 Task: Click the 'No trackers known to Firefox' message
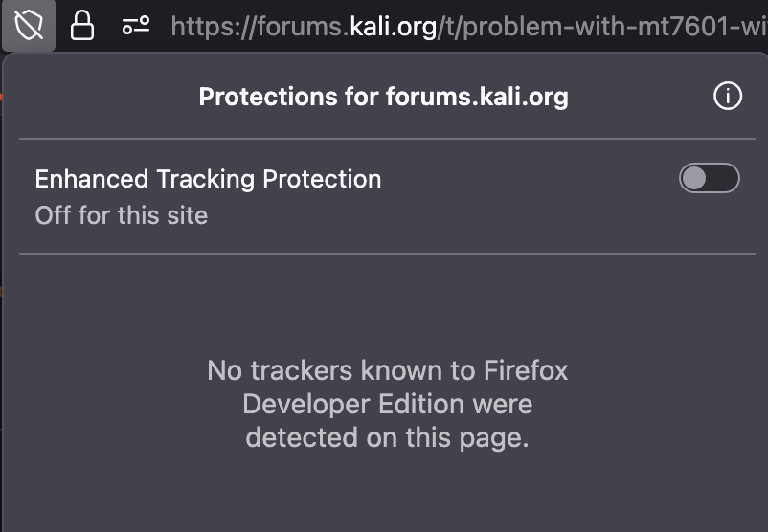pyautogui.click(x=388, y=370)
